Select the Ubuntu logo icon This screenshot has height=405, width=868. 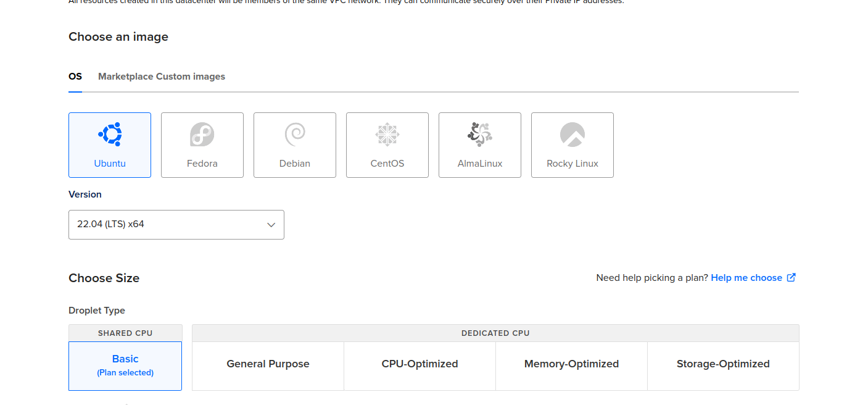click(x=110, y=135)
